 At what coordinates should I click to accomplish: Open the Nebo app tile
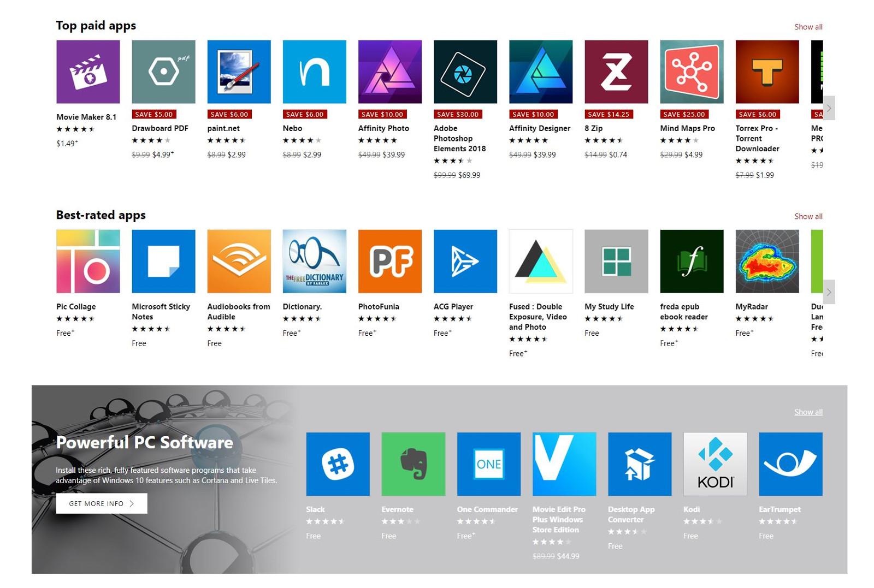pyautogui.click(x=314, y=72)
